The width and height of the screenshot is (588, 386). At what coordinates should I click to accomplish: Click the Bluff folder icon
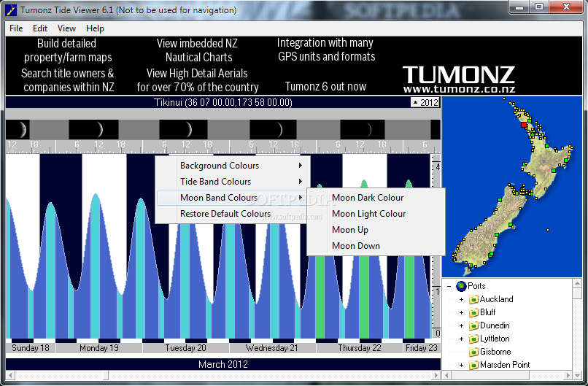click(x=473, y=312)
